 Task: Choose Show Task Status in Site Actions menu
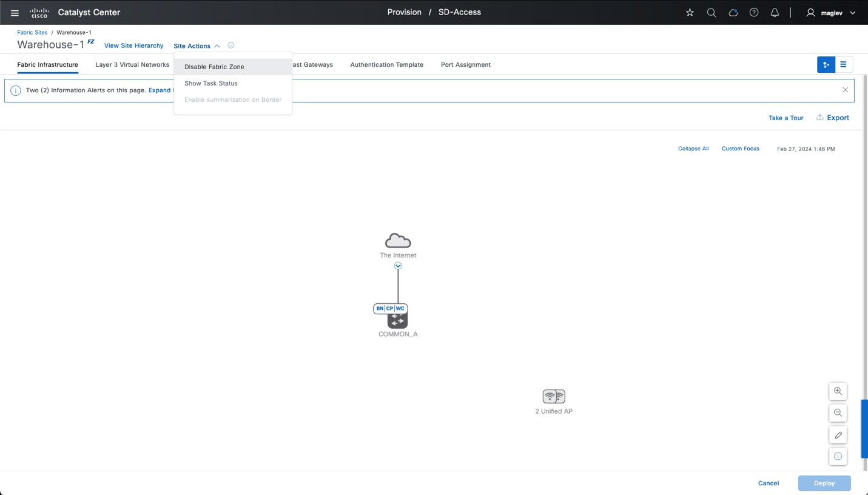(x=210, y=83)
